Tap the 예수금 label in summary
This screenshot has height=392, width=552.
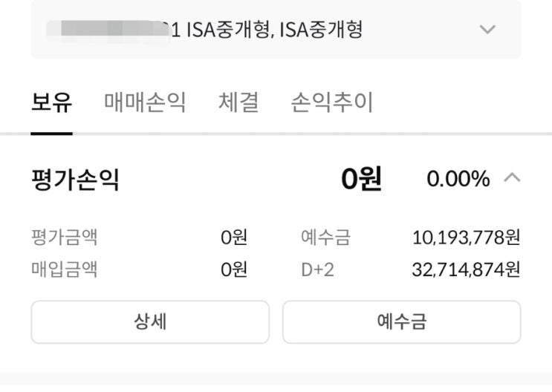pyautogui.click(x=325, y=238)
